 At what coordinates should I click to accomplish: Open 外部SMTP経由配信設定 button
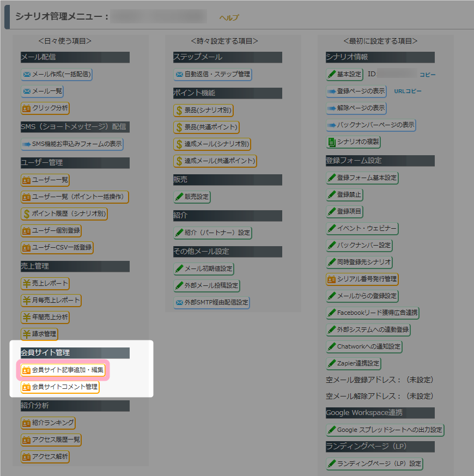coord(211,302)
